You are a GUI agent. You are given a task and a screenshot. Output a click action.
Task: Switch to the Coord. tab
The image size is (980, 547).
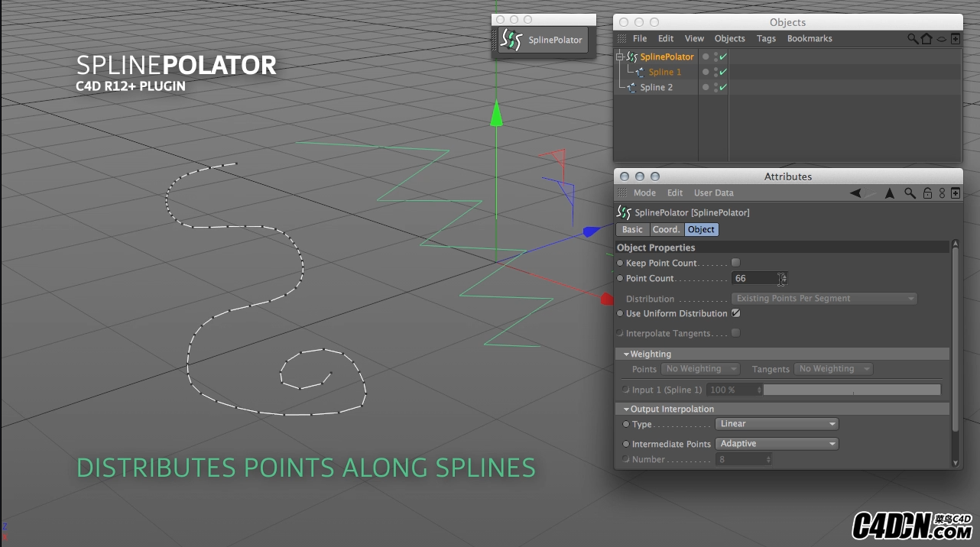tap(666, 229)
